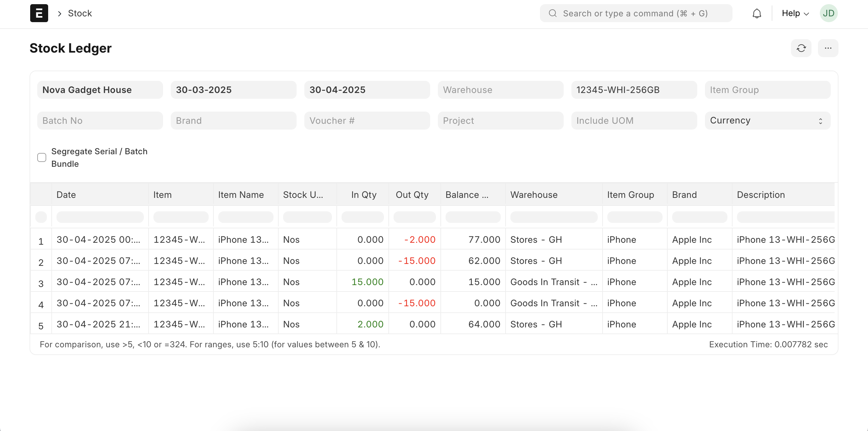Expand the Help dropdown menu
The image size is (868, 431).
[795, 13]
